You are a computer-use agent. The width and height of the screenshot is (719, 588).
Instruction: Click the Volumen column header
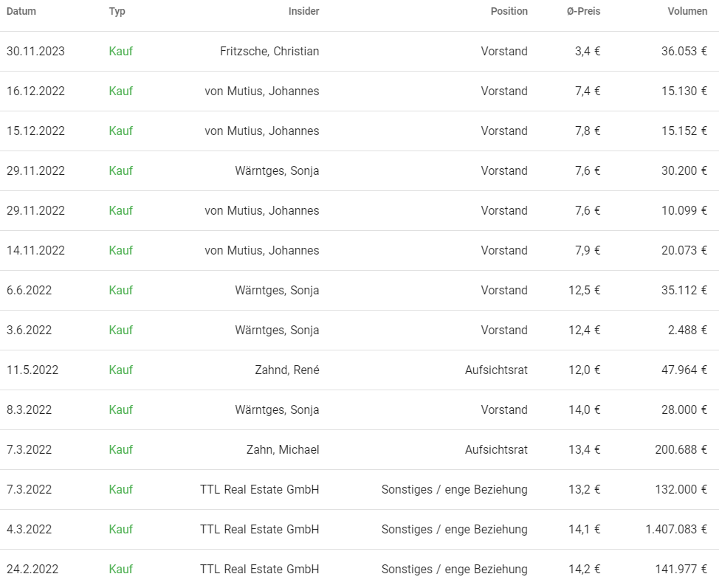pyautogui.click(x=687, y=12)
